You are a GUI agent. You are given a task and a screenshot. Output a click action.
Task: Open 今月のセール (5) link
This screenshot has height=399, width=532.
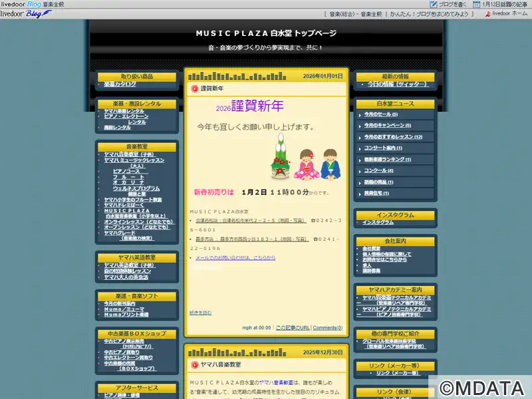(x=380, y=114)
